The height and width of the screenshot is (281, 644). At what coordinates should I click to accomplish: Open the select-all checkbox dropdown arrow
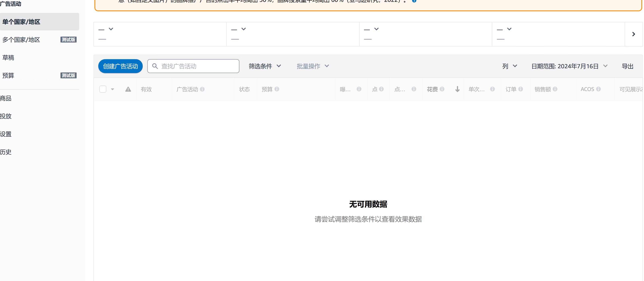[113, 89]
